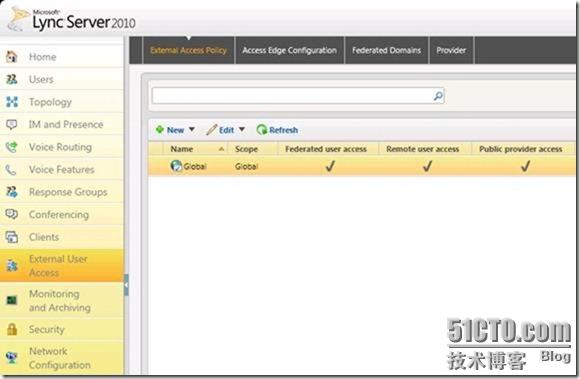Open the Edit dropdown arrow
The image size is (580, 379).
tap(242, 129)
